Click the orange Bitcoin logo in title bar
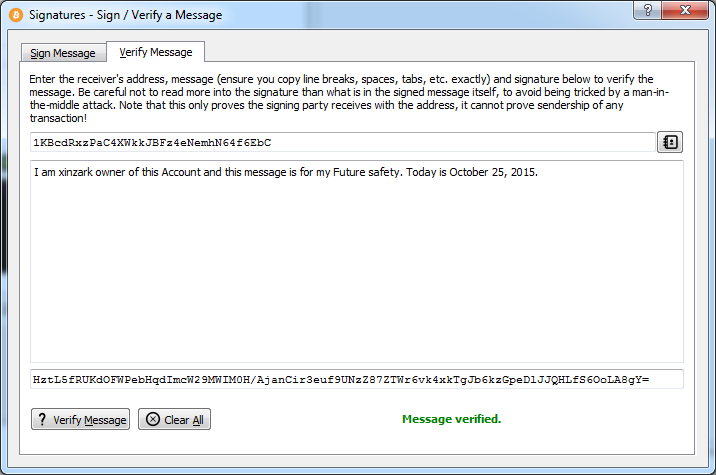 (16, 15)
